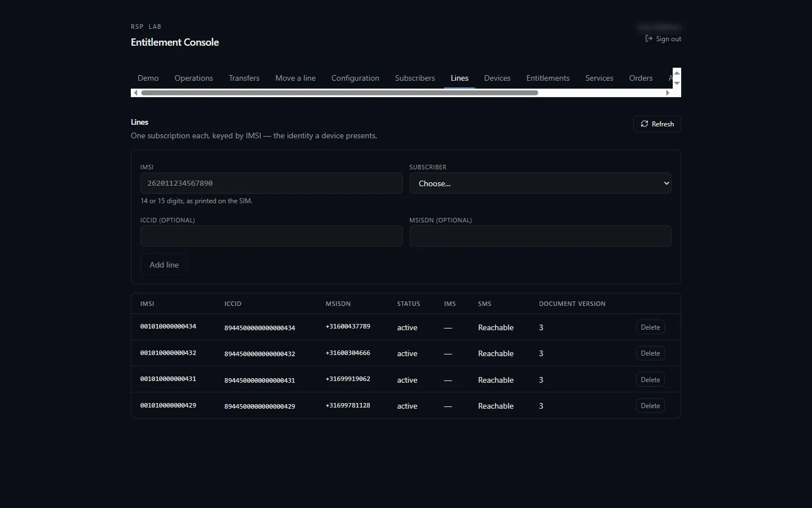
Task: Click IMSI cell 001010000000434
Action: point(168,326)
